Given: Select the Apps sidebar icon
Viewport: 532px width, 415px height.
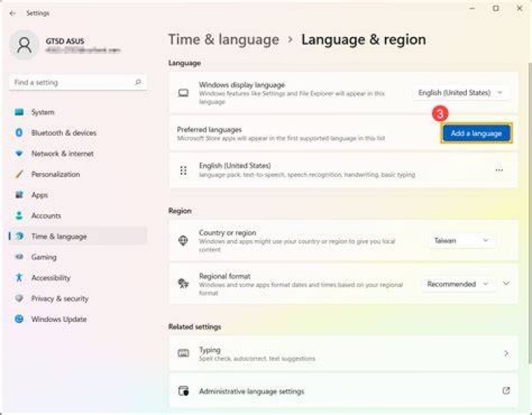Looking at the screenshot, I should (19, 195).
